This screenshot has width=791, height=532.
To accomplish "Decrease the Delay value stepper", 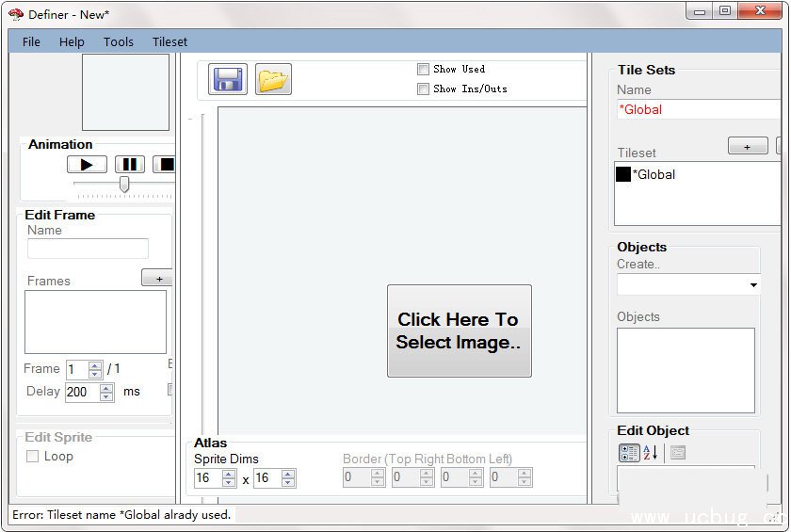I will [106, 396].
